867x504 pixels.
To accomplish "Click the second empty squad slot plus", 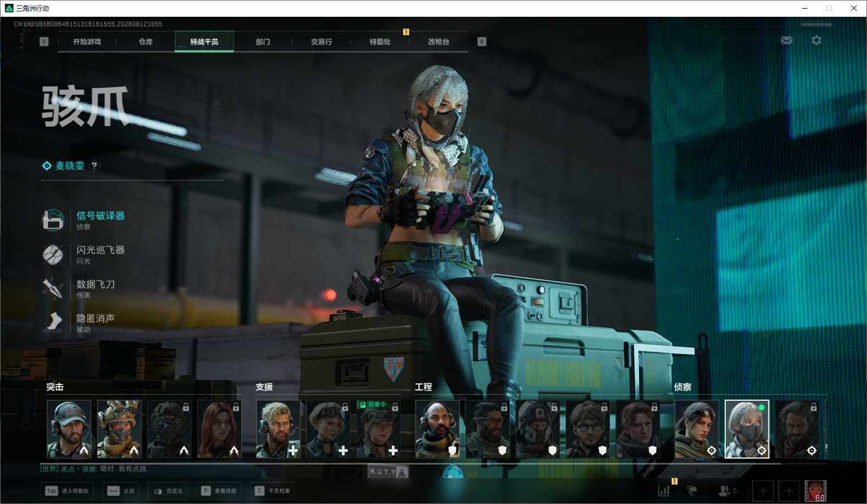I will [x=789, y=491].
